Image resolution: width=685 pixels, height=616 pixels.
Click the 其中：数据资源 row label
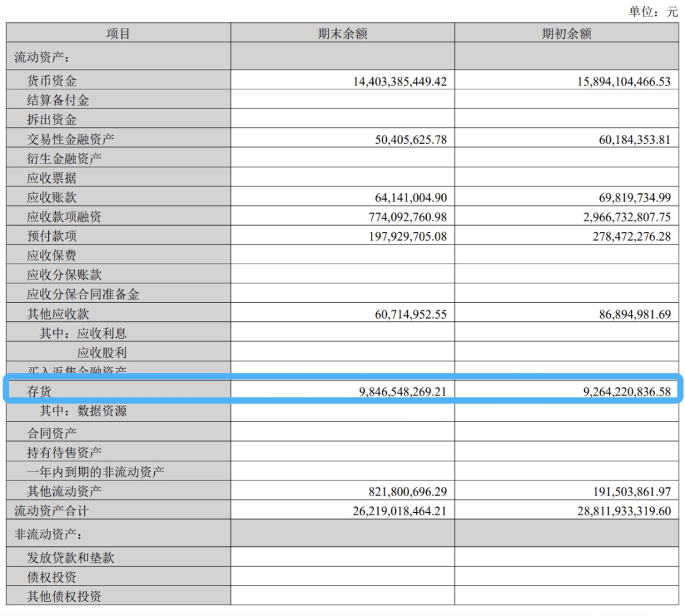83,411
